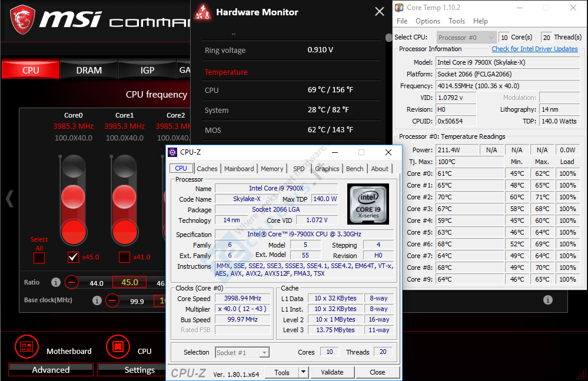Select the CPU tab in CPU-Z
This screenshot has width=588, height=381.
click(181, 168)
